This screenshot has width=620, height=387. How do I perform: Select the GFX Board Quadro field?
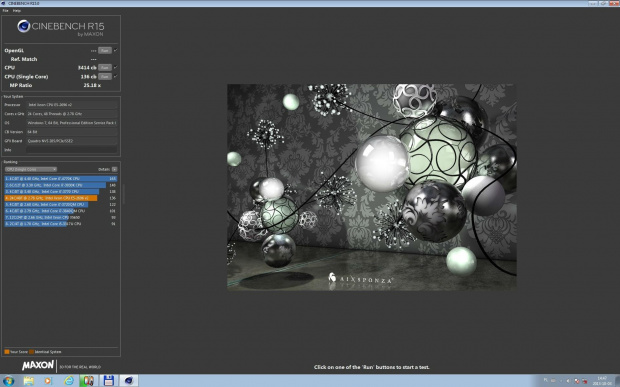click(x=72, y=141)
